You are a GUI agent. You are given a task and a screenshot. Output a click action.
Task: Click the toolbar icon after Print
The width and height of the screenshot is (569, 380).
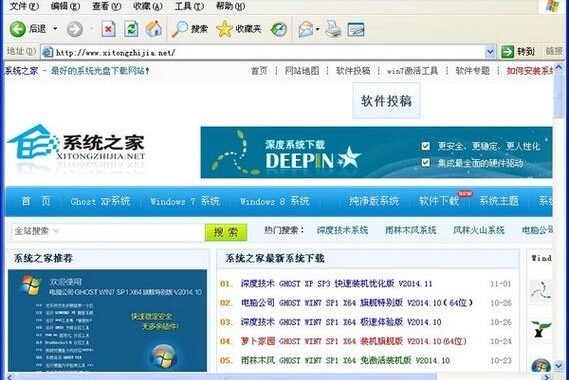356,29
